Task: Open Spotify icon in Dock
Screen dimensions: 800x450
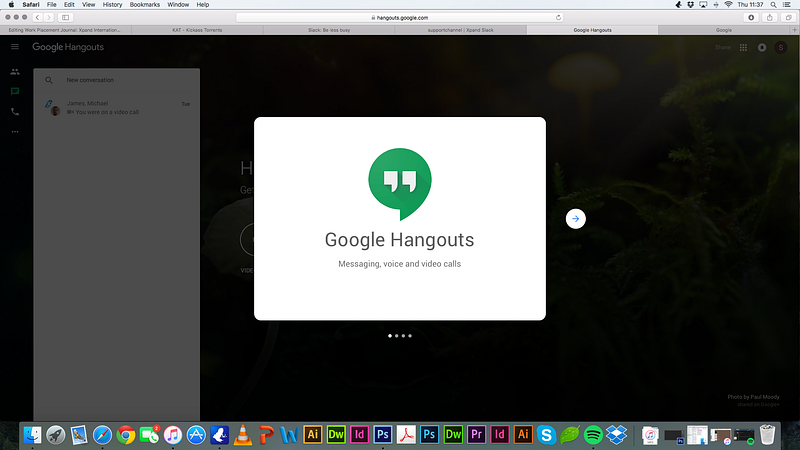Action: (x=593, y=435)
